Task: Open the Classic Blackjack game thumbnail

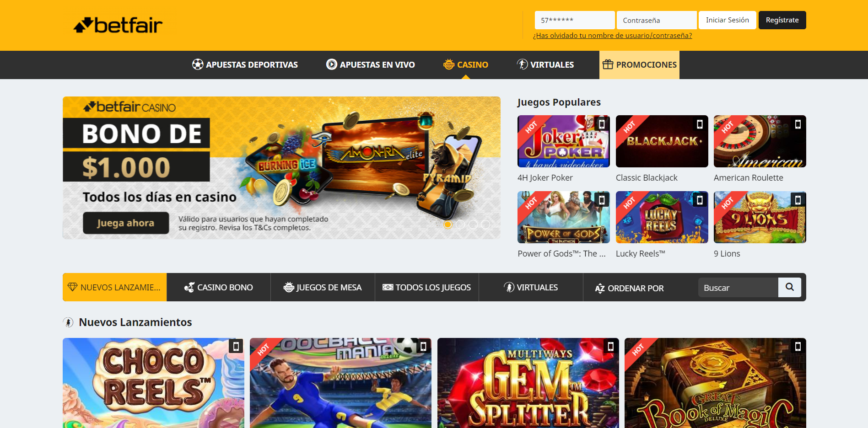Action: click(x=662, y=141)
